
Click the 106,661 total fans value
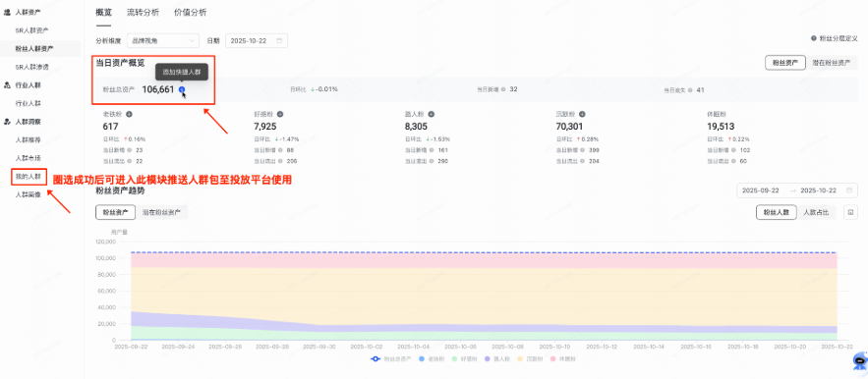pos(158,89)
